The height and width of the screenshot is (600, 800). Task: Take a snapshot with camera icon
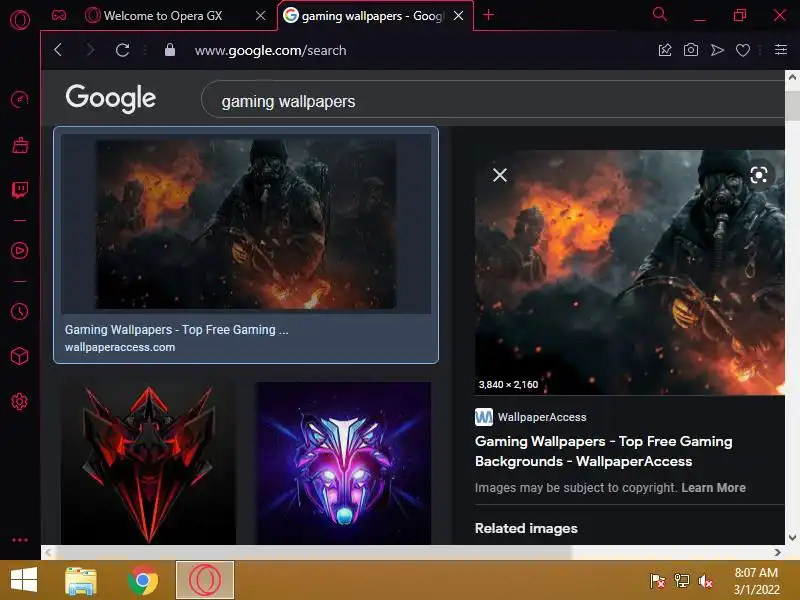(691, 50)
